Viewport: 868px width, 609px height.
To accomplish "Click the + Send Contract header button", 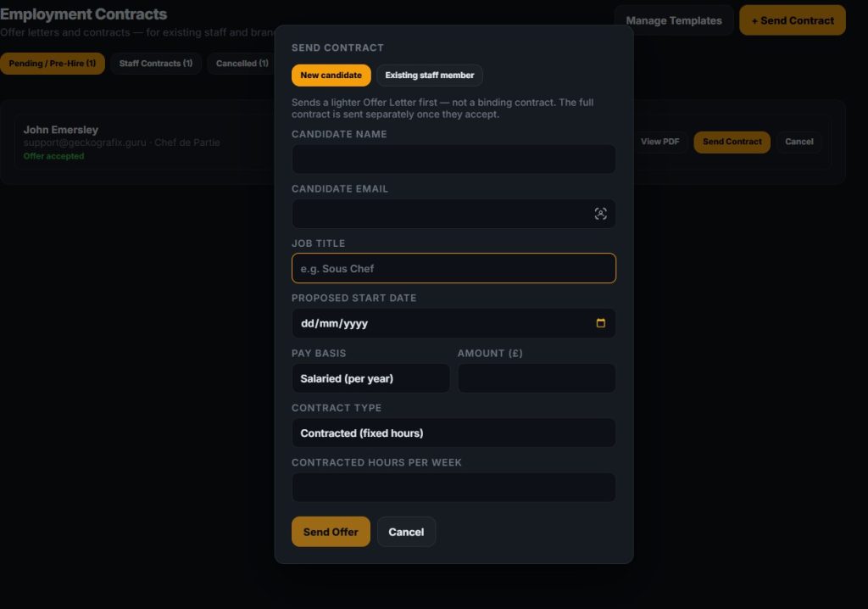I will (x=793, y=20).
